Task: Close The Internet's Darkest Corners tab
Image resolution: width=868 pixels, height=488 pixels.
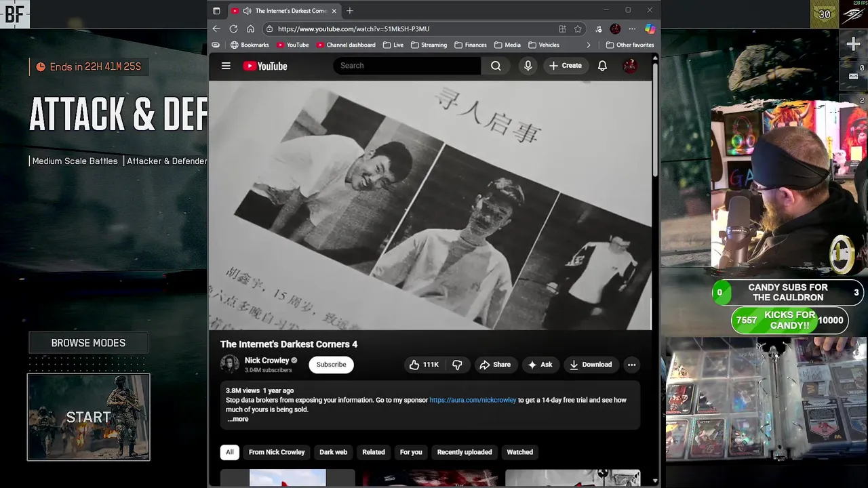Action: (x=334, y=11)
